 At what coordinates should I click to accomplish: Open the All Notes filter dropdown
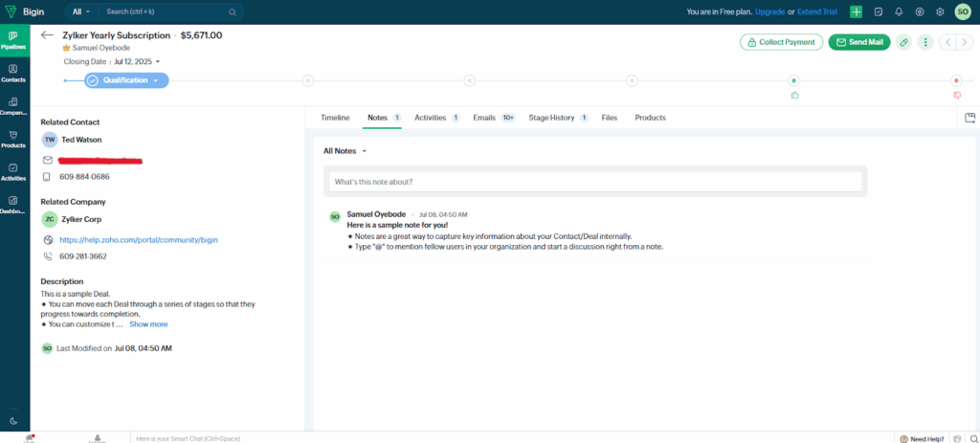(x=345, y=150)
